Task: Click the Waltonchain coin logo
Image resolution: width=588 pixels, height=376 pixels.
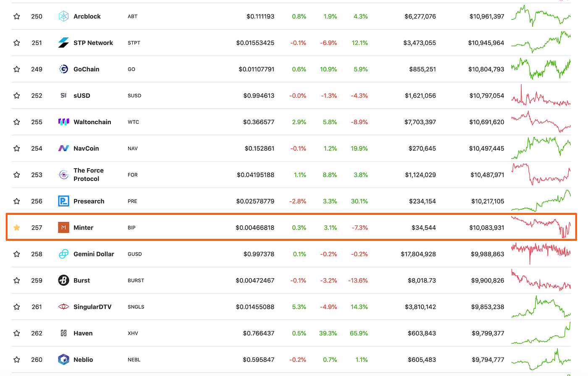Action: pyautogui.click(x=63, y=122)
